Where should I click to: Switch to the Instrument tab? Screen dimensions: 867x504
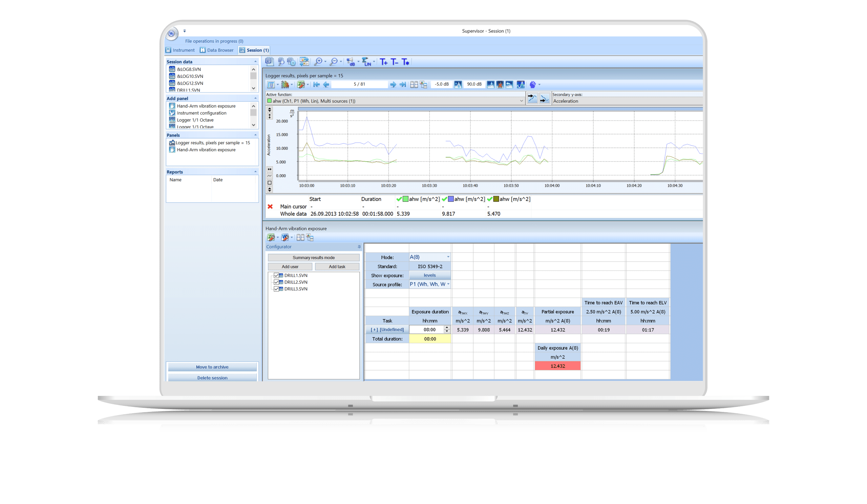pos(180,50)
